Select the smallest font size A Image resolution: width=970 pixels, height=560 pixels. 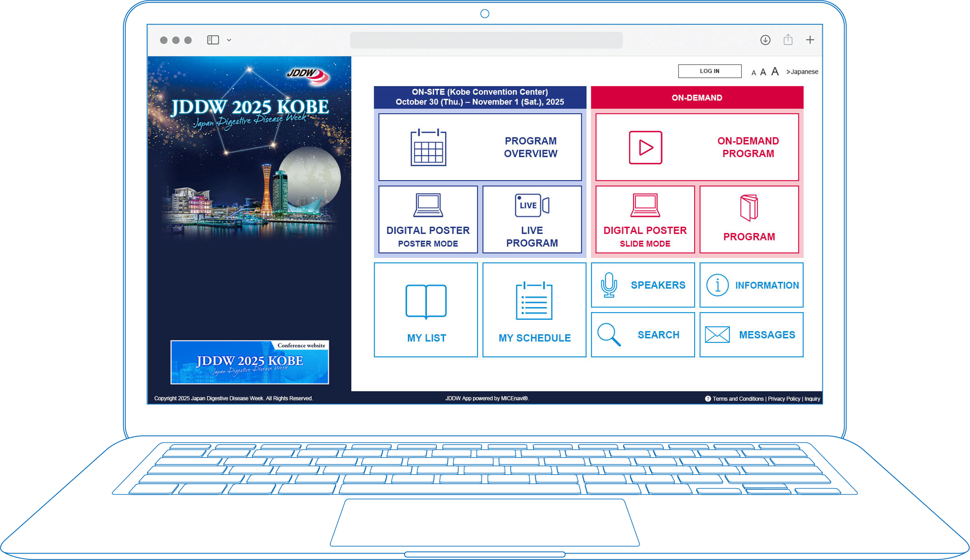point(754,73)
